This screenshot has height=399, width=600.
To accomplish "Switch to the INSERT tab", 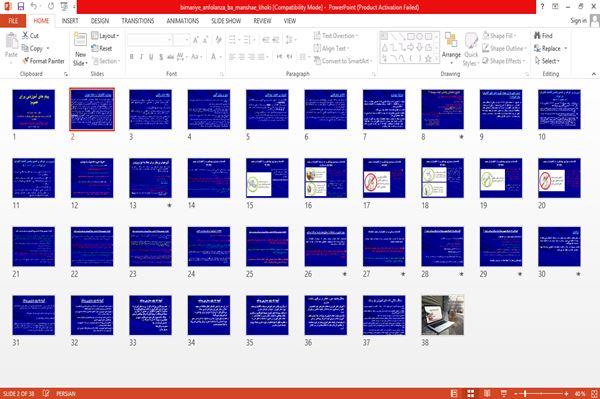I will point(70,21).
